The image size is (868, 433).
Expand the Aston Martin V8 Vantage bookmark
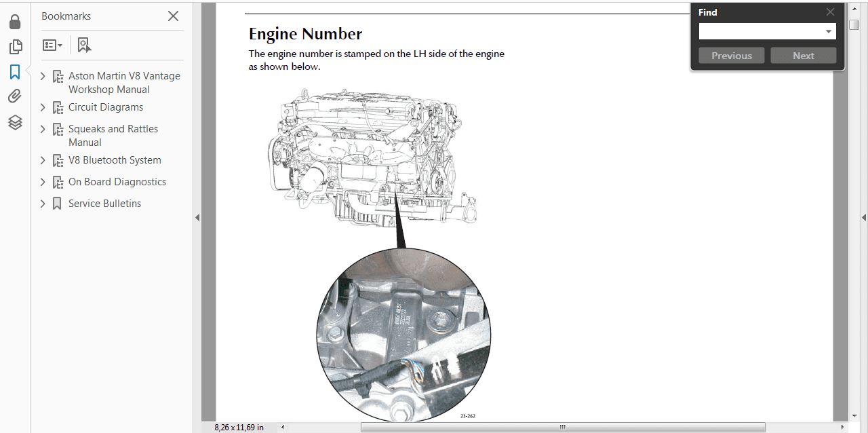point(43,76)
